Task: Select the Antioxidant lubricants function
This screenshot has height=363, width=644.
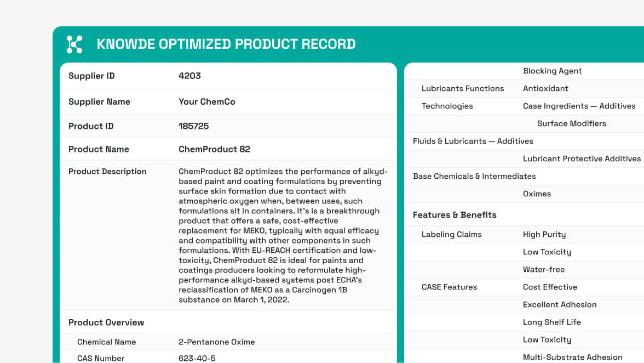Action: click(545, 88)
